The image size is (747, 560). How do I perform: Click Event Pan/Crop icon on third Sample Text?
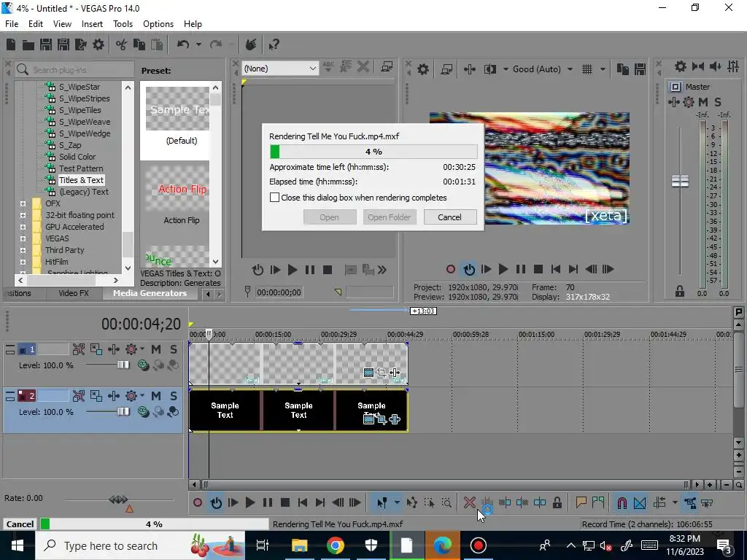(x=381, y=419)
